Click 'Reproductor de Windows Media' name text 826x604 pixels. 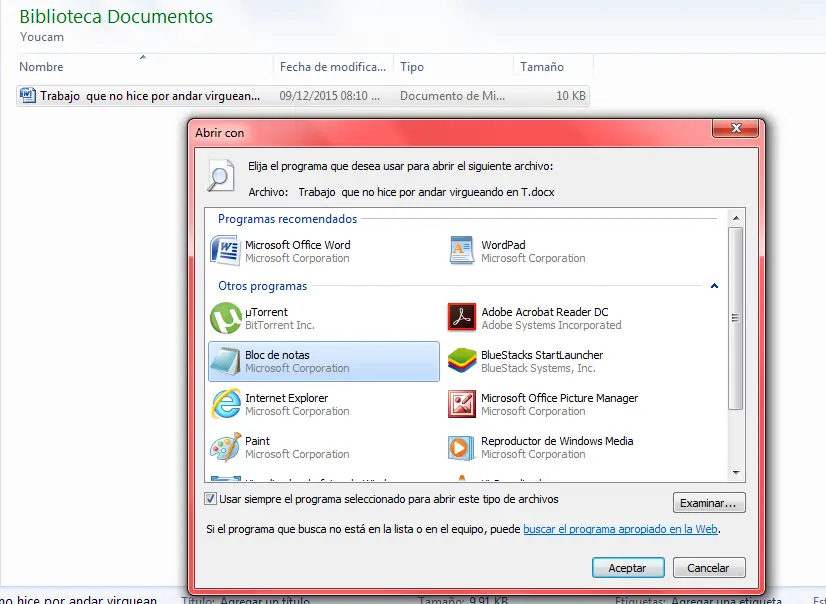click(x=557, y=441)
